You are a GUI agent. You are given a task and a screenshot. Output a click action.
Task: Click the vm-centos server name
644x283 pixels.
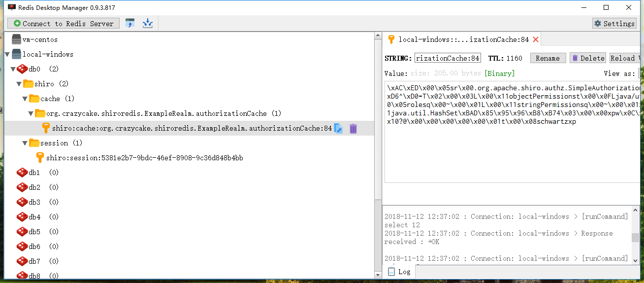[40, 39]
